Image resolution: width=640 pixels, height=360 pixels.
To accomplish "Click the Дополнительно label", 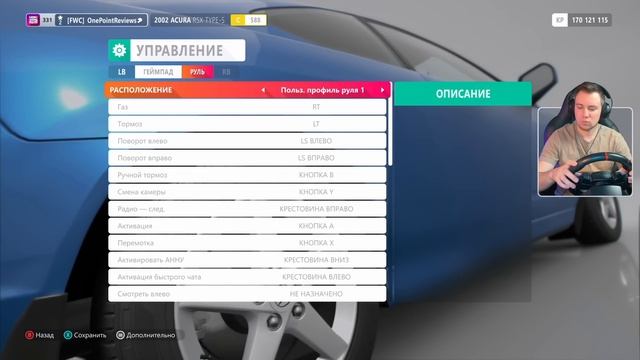I will tap(151, 335).
